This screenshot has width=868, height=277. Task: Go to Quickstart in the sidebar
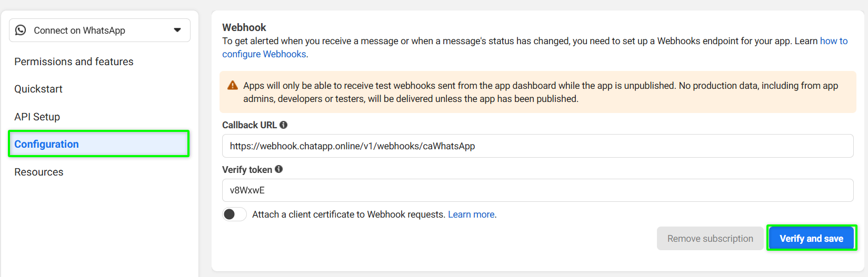[38, 89]
